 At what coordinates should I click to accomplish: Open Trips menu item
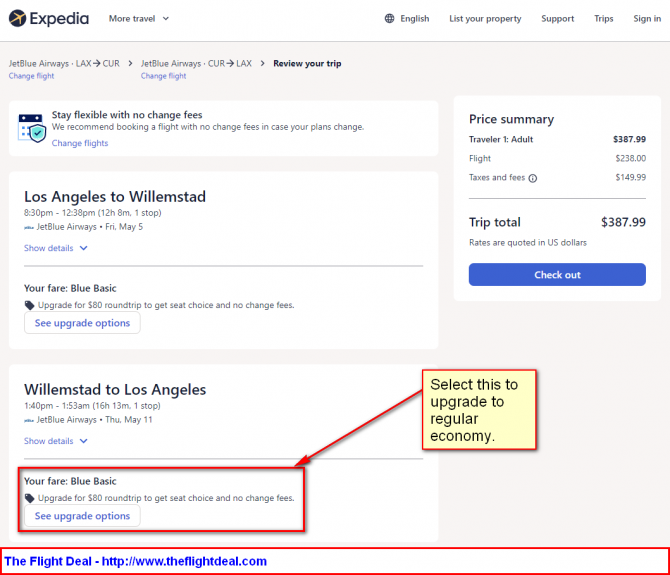tap(603, 18)
